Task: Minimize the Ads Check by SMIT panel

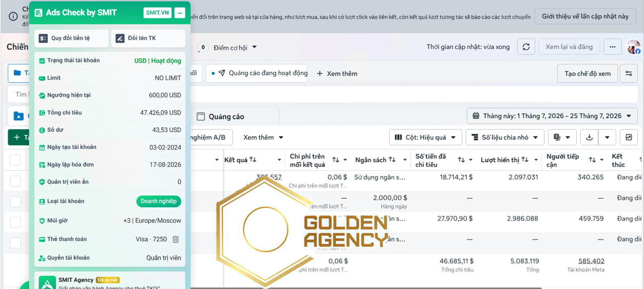Action: 180,13
